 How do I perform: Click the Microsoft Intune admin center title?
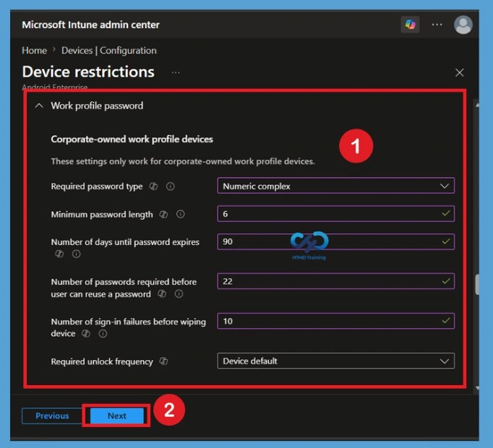[90, 25]
